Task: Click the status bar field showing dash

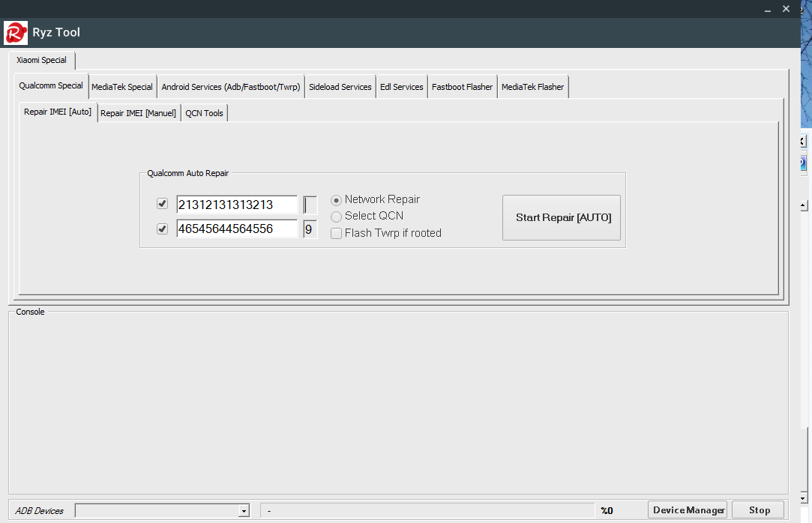Action: 427,510
